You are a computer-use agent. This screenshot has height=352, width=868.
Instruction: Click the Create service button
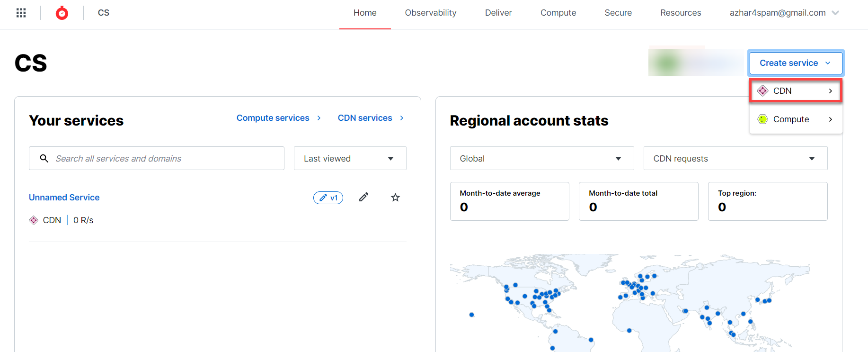click(x=795, y=63)
